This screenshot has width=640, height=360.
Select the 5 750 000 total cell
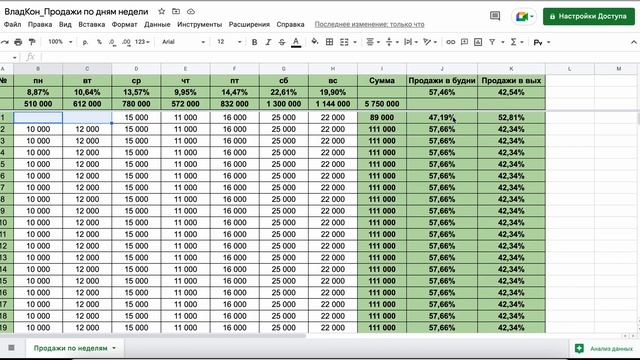pos(382,104)
